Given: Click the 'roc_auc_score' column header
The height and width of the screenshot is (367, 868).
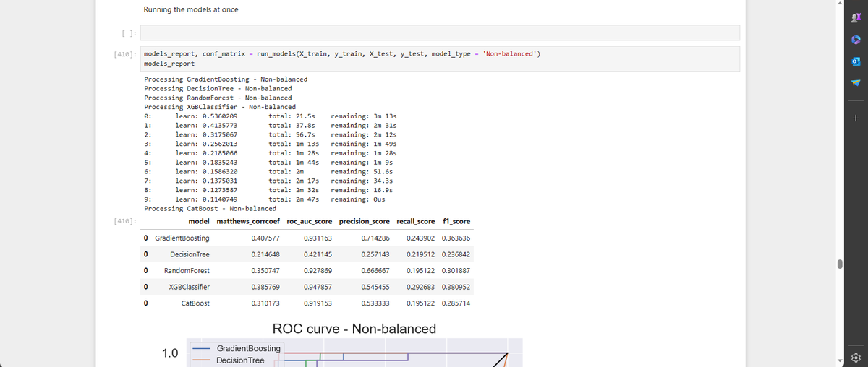Looking at the screenshot, I should (x=309, y=221).
